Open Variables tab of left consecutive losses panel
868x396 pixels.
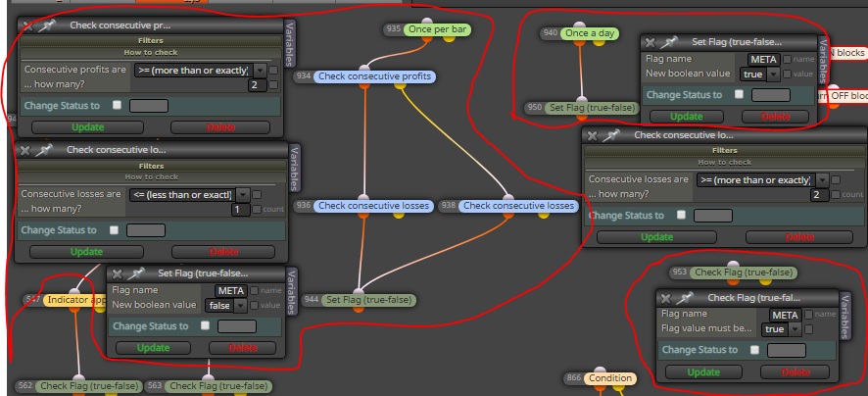(294, 169)
